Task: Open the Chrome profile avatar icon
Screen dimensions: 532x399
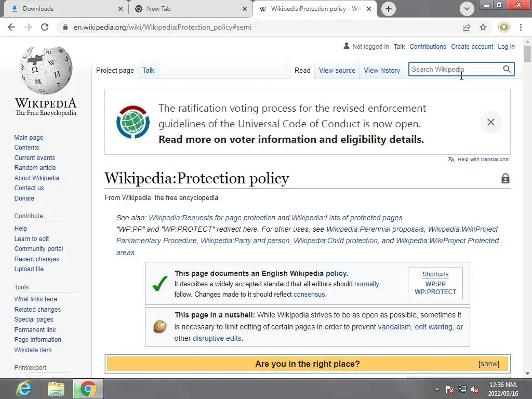Action: tap(504, 27)
